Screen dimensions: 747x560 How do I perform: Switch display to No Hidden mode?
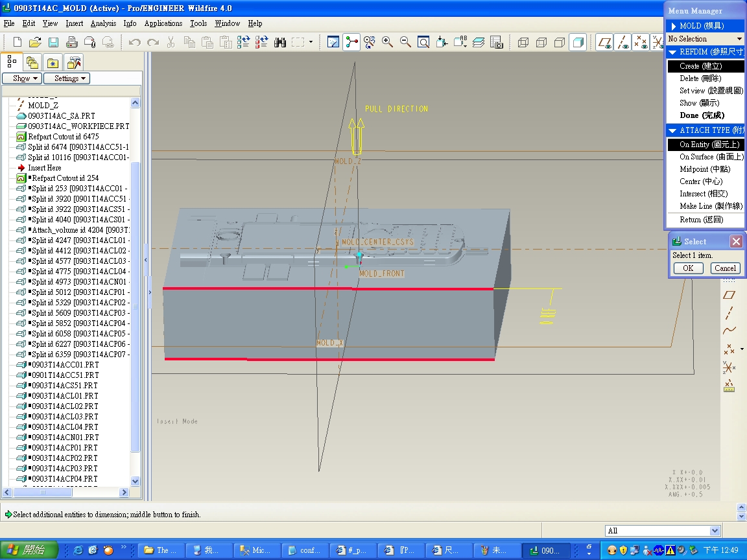[x=560, y=42]
